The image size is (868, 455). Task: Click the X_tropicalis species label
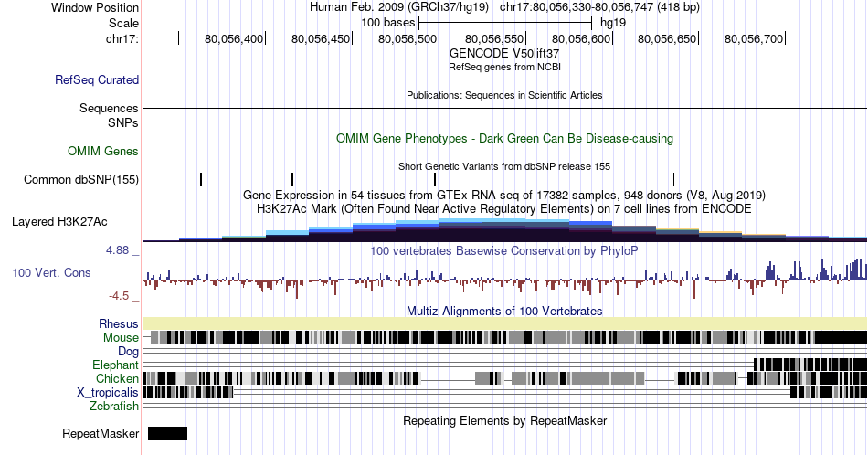point(108,393)
